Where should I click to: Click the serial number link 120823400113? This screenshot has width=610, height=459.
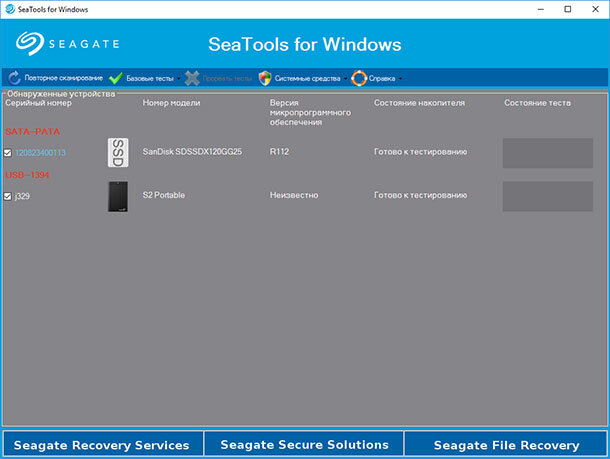(40, 152)
